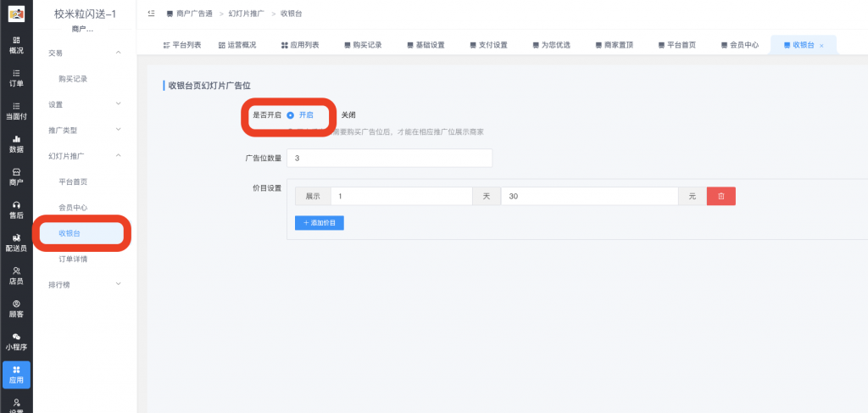Select the 开启 radio option
868x413 pixels.
[x=300, y=115]
